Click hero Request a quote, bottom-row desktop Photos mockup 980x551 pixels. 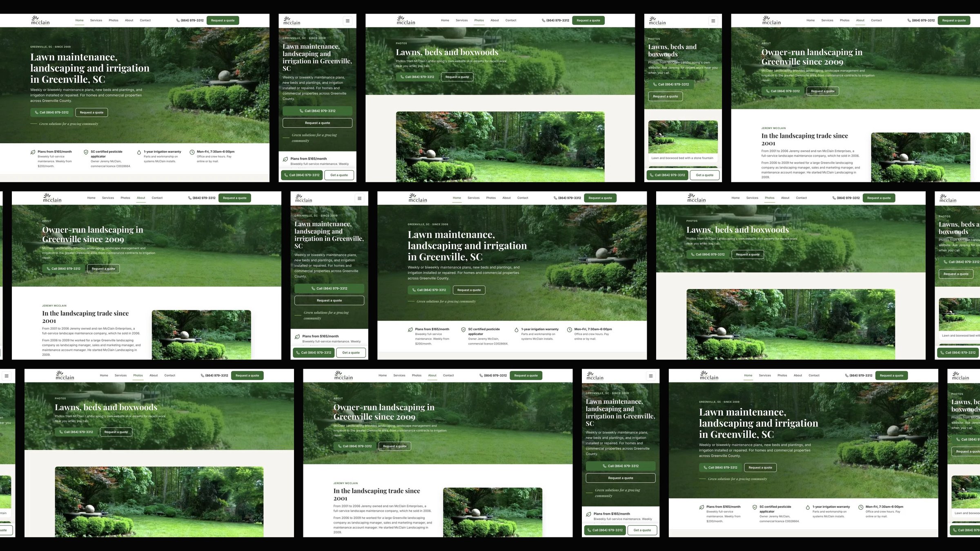tap(116, 432)
